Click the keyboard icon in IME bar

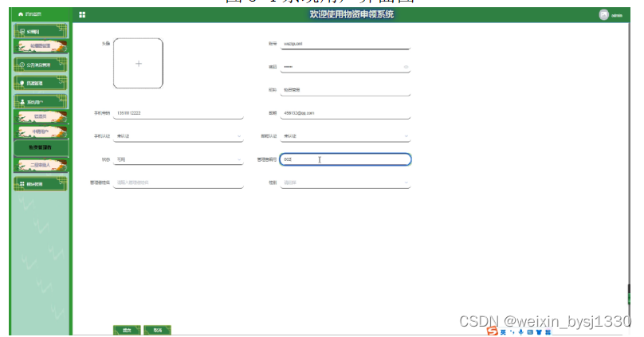click(530, 332)
